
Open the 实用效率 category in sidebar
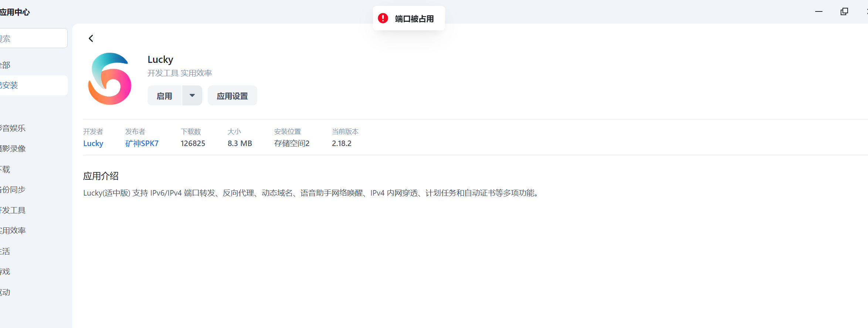[13, 231]
